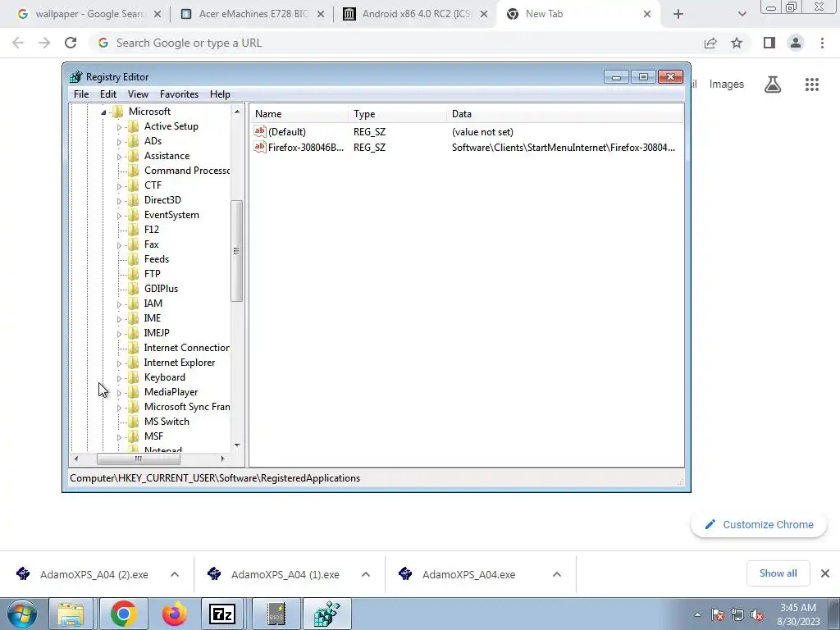Click the Firefox StartMenuInternet data value
The image size is (840, 630).
coord(563,148)
